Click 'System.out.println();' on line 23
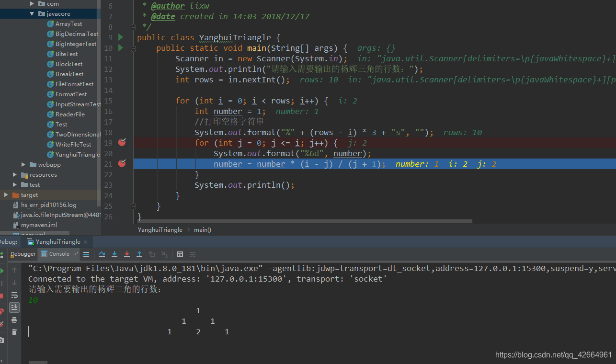Viewport: 616px width, 364px height. (x=244, y=185)
